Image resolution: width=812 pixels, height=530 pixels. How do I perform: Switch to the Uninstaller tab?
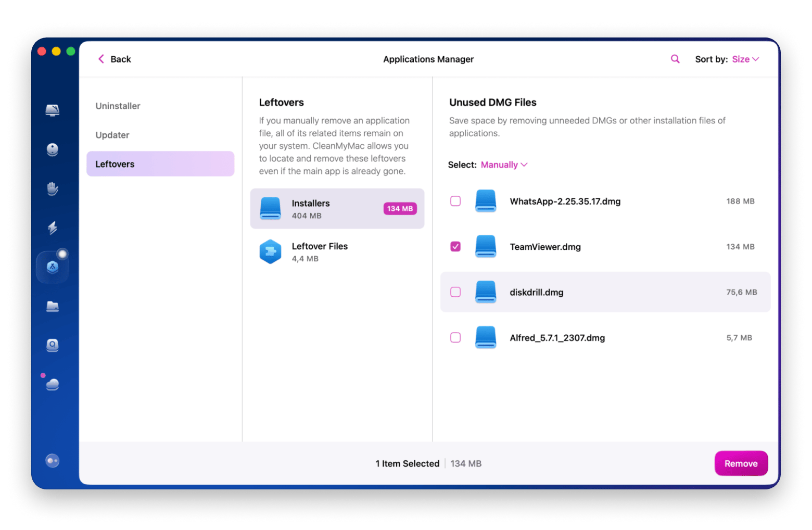pos(118,106)
